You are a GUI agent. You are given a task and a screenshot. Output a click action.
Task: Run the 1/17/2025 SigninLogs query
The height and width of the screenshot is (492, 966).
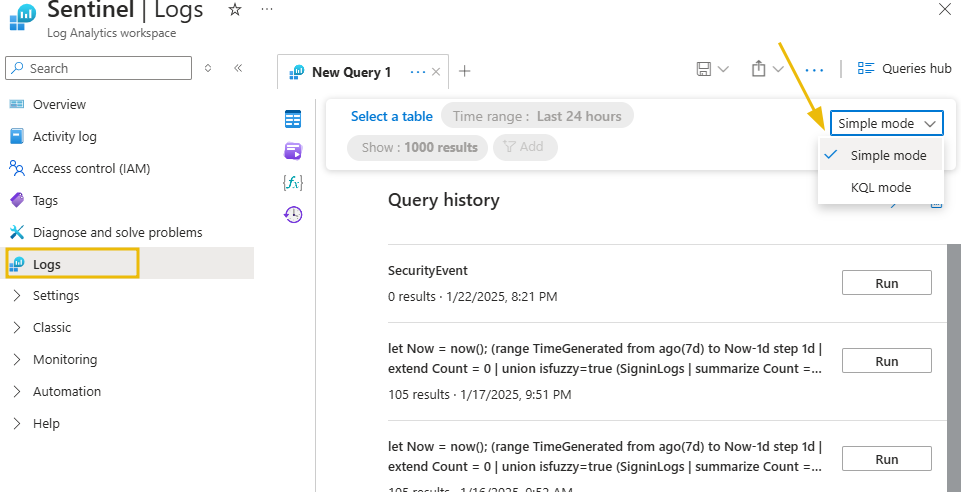(x=887, y=361)
